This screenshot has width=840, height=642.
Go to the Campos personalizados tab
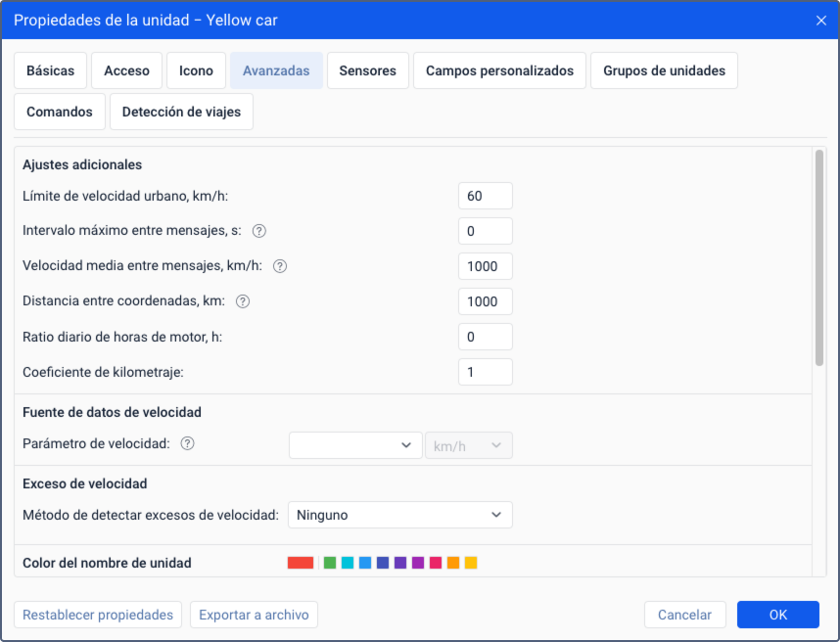pyautogui.click(x=499, y=70)
